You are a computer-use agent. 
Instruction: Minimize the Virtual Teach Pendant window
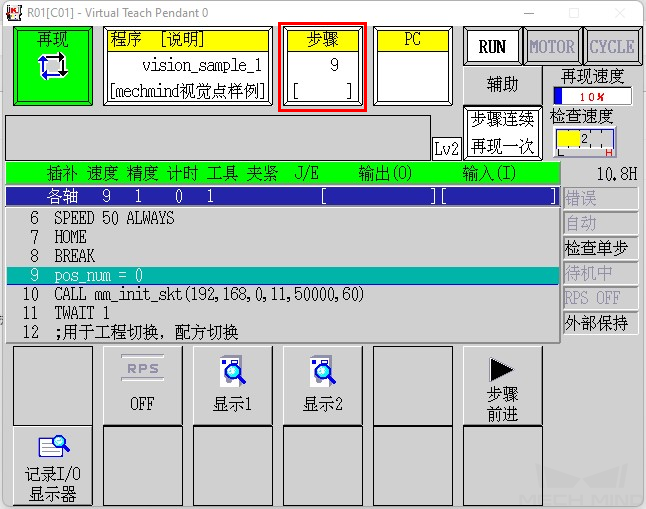pyautogui.click(x=529, y=13)
